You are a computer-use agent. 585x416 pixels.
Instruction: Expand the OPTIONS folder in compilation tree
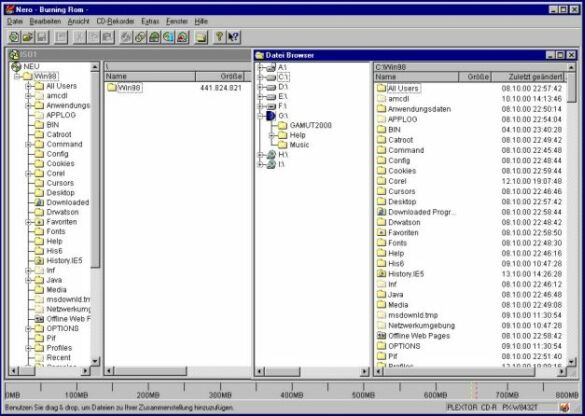click(28, 329)
